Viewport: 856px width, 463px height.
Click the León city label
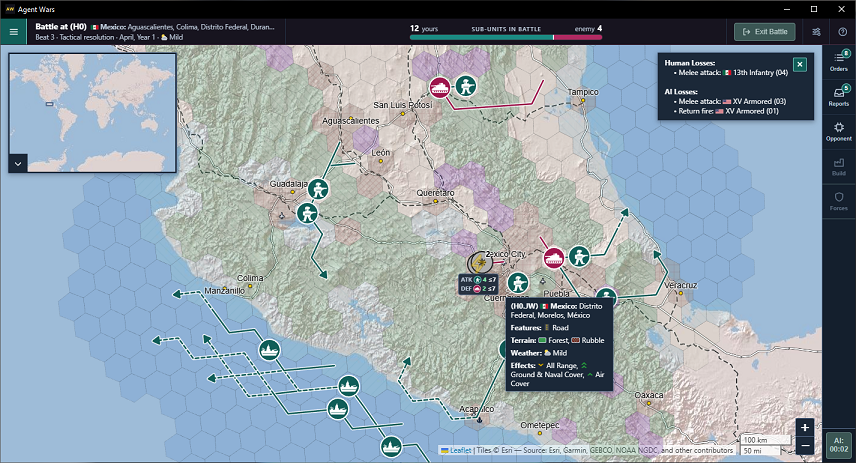pos(381,153)
